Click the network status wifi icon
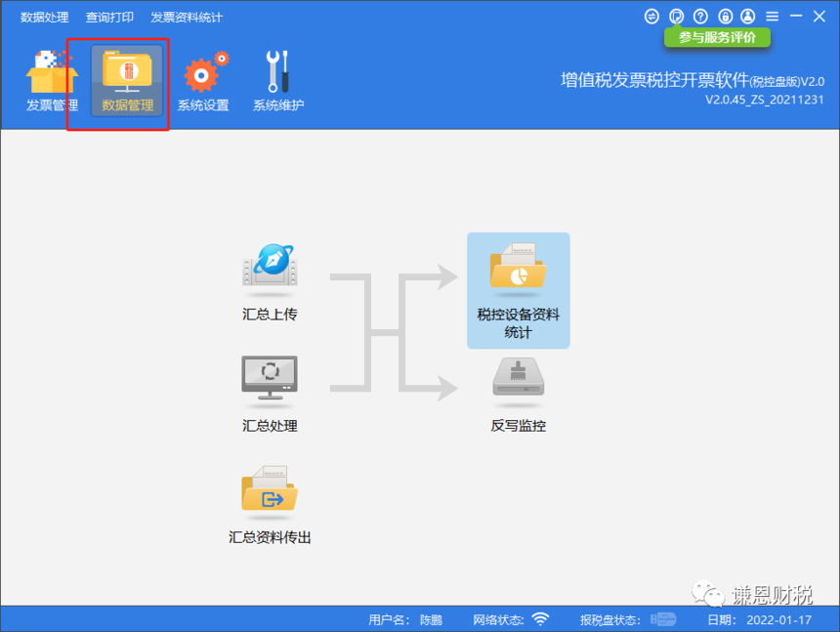The image size is (840, 632). point(540,619)
